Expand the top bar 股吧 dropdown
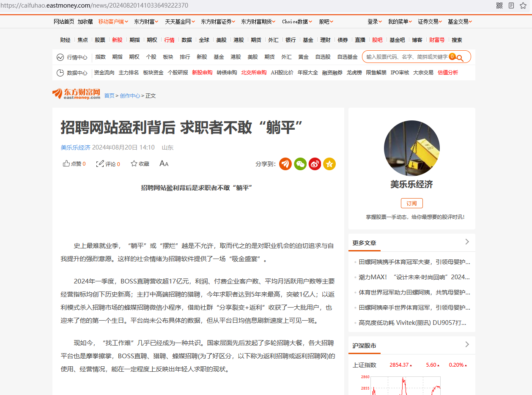The width and height of the screenshot is (532, 395). click(326, 22)
